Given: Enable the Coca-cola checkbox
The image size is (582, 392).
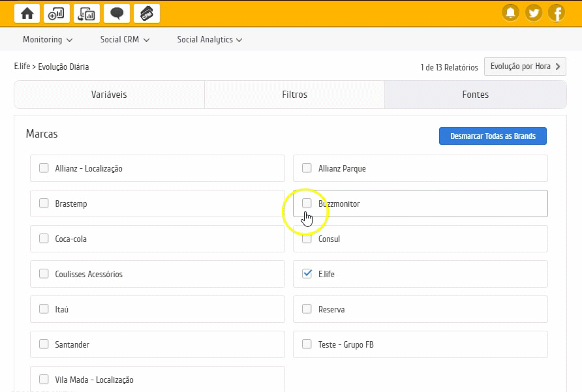Looking at the screenshot, I should pos(44,239).
